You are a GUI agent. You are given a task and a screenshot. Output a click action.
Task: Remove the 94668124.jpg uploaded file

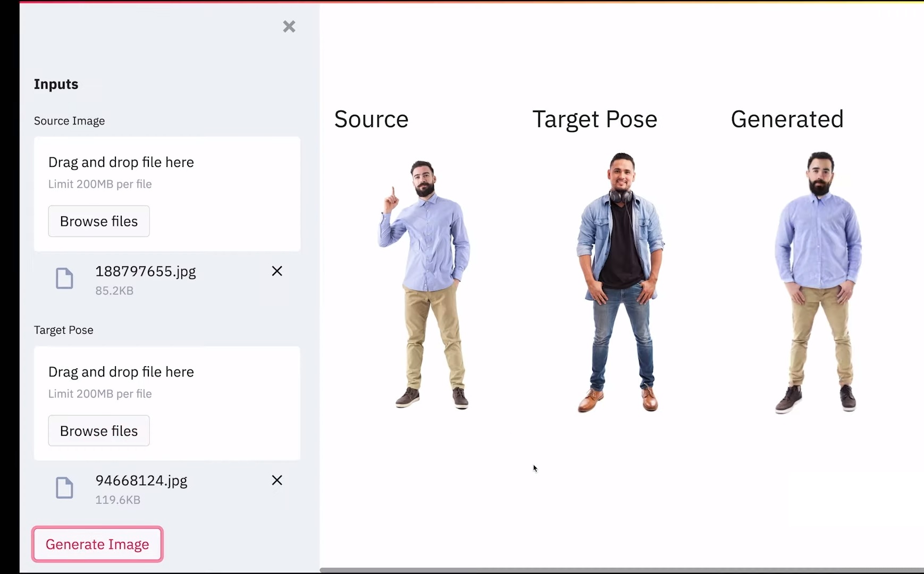click(277, 480)
